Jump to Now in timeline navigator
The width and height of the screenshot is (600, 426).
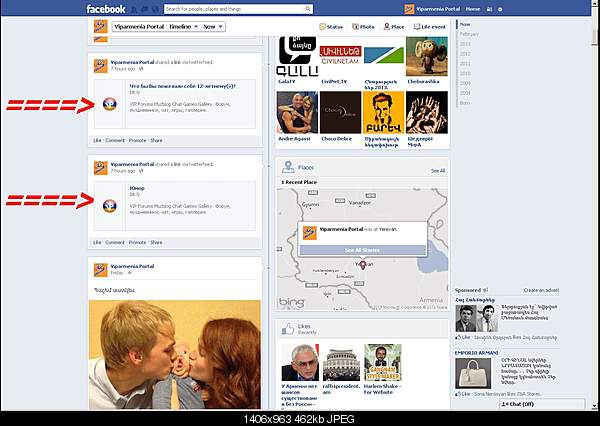pyautogui.click(x=465, y=24)
